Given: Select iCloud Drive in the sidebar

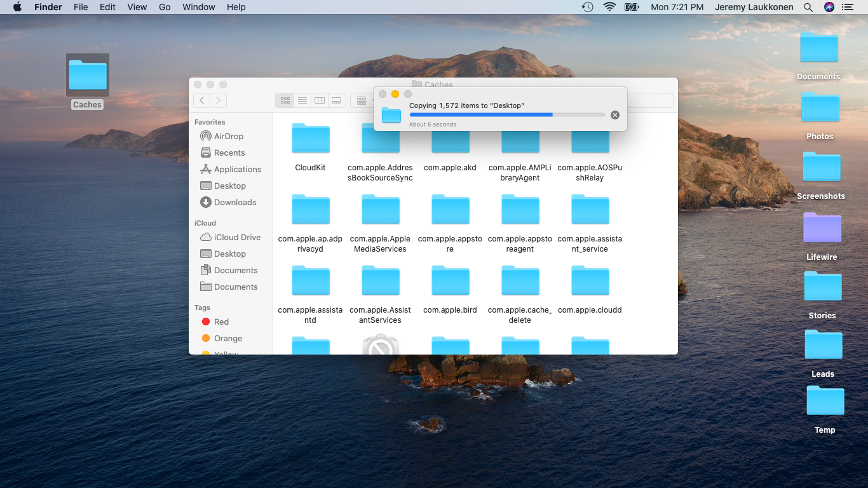Looking at the screenshot, I should pos(236,237).
